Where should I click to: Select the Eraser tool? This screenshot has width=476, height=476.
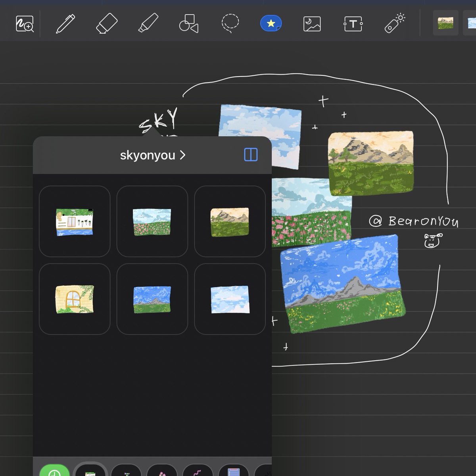(x=107, y=24)
